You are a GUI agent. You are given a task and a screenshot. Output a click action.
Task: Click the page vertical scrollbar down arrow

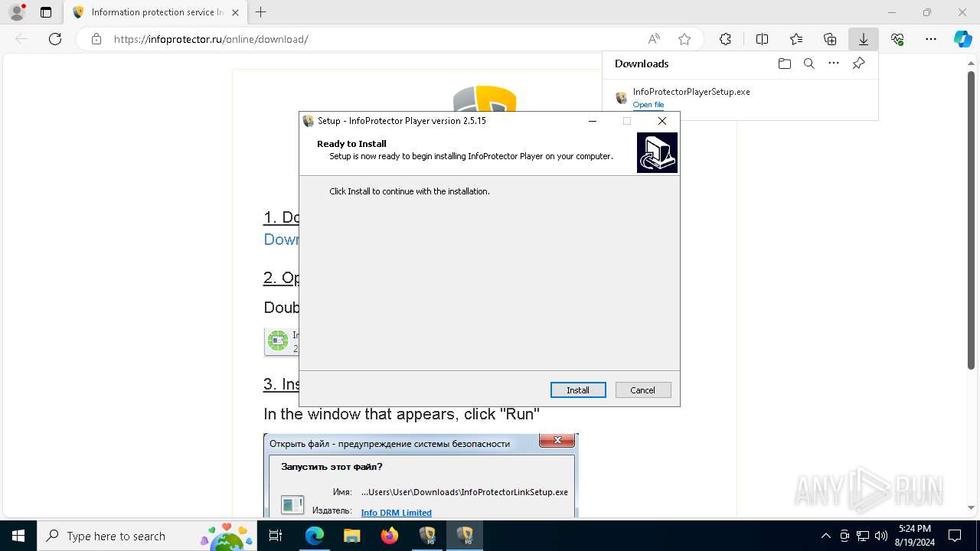click(972, 507)
